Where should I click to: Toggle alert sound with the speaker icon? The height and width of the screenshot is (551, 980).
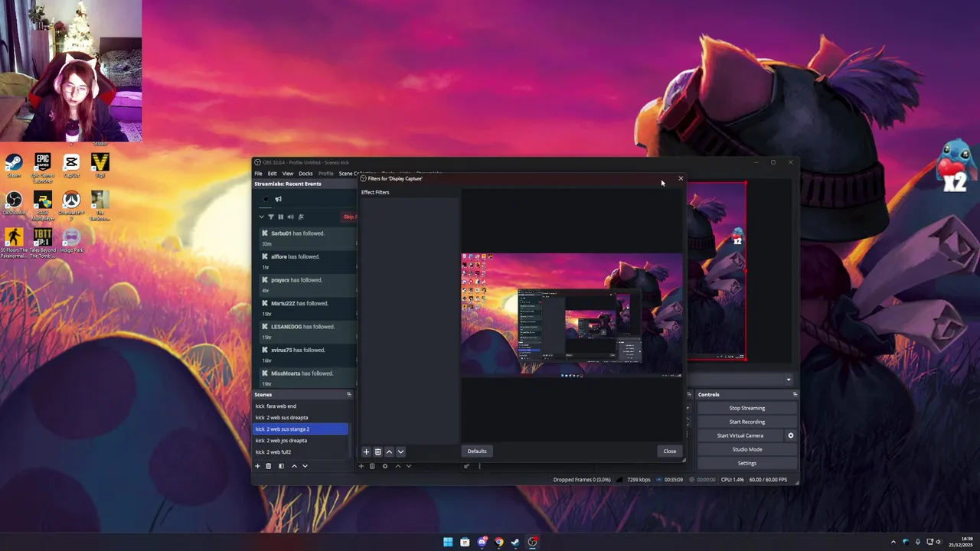pos(290,217)
